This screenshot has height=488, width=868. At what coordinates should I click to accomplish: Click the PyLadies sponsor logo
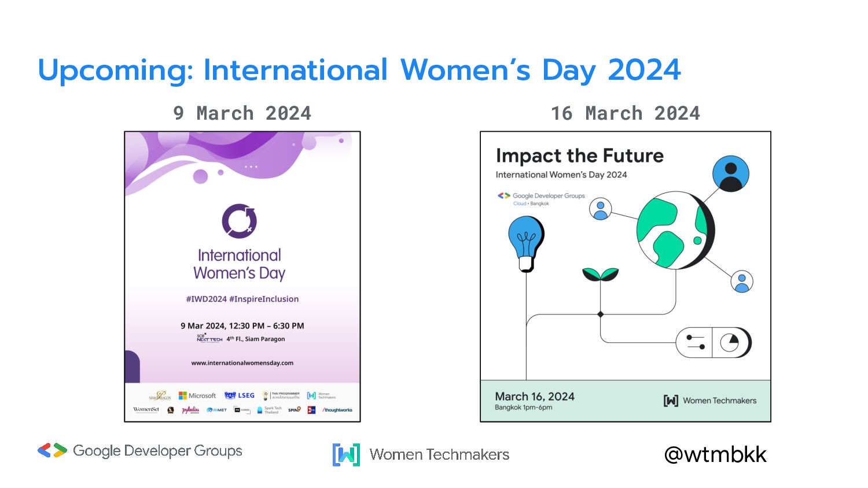(x=190, y=410)
